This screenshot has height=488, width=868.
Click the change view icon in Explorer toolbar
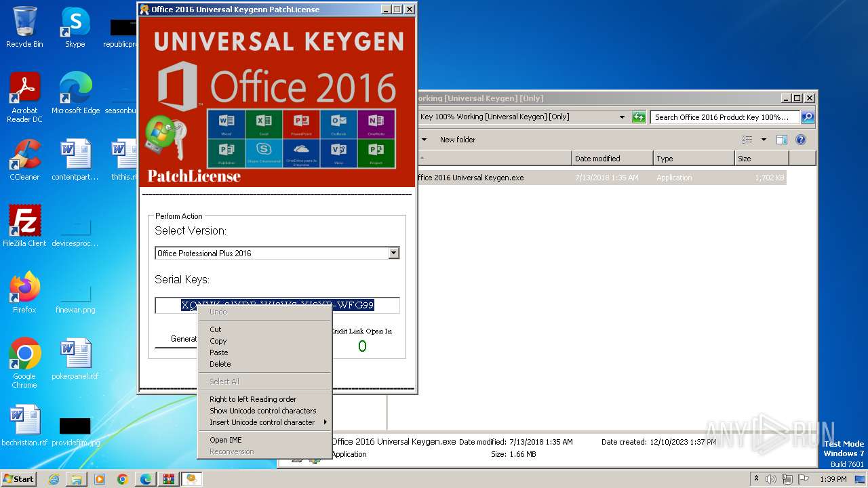[x=747, y=140]
